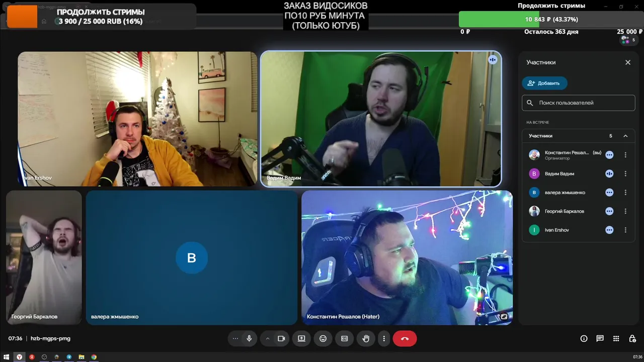Click the purple B avatar of Вадим Вадим
Image resolution: width=644 pixels, height=362 pixels.
tap(534, 173)
